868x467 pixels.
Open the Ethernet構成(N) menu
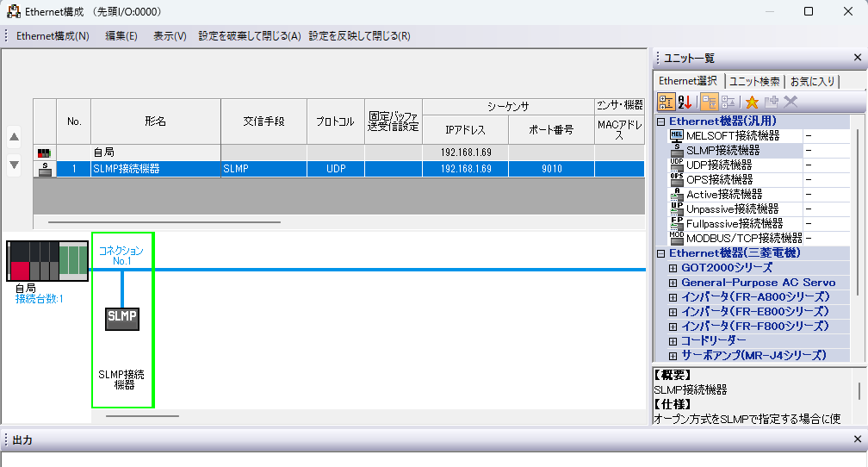pyautogui.click(x=53, y=36)
